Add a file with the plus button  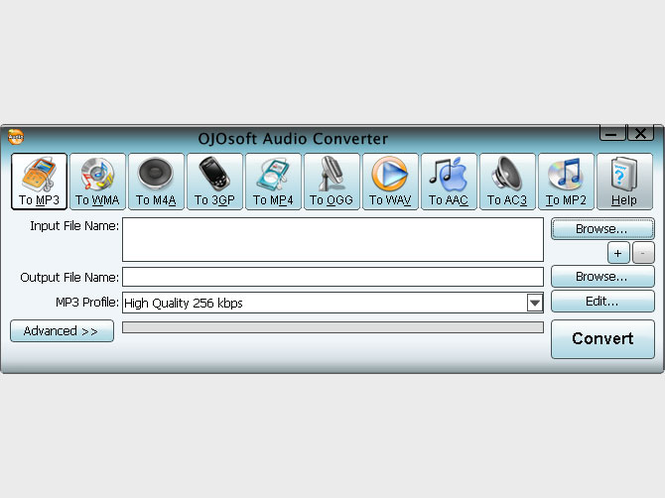point(618,253)
